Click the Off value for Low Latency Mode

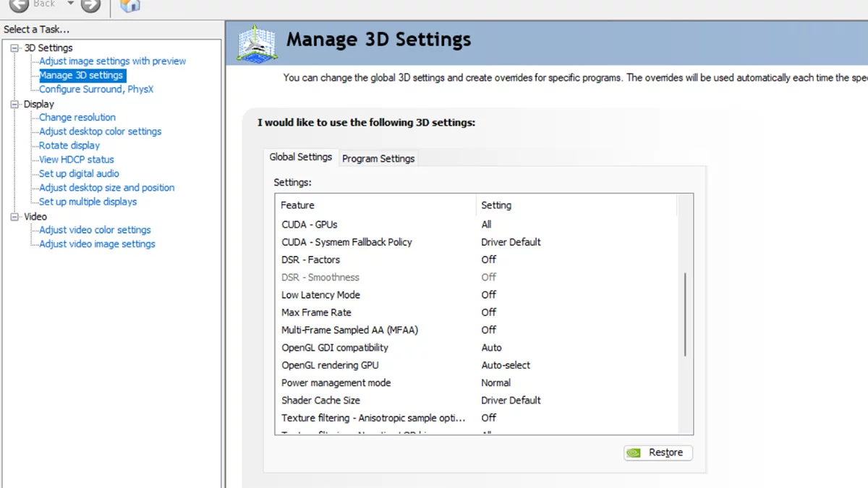pos(488,295)
